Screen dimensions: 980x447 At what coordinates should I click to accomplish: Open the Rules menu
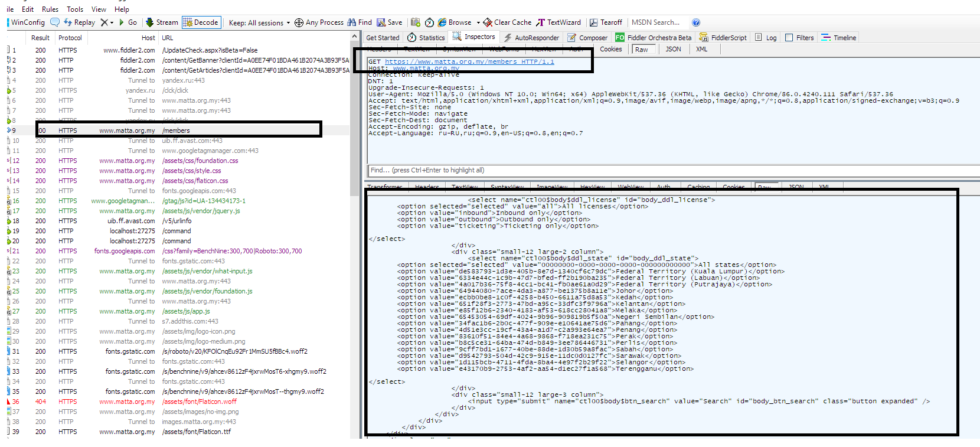pyautogui.click(x=50, y=9)
